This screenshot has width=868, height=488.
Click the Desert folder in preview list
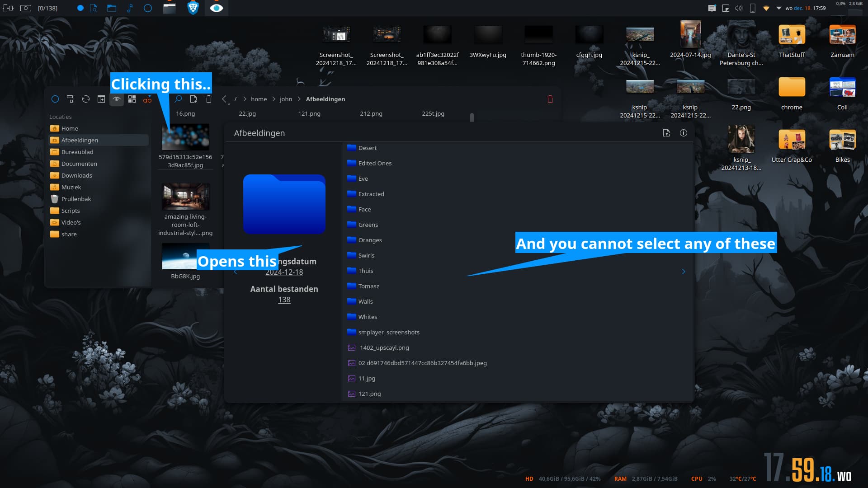(x=518, y=148)
